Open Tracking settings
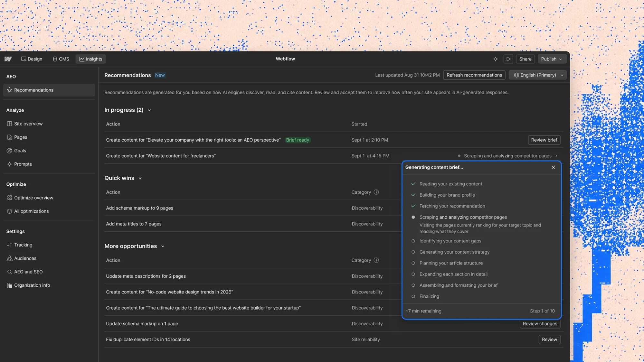The width and height of the screenshot is (644, 362). click(49, 245)
